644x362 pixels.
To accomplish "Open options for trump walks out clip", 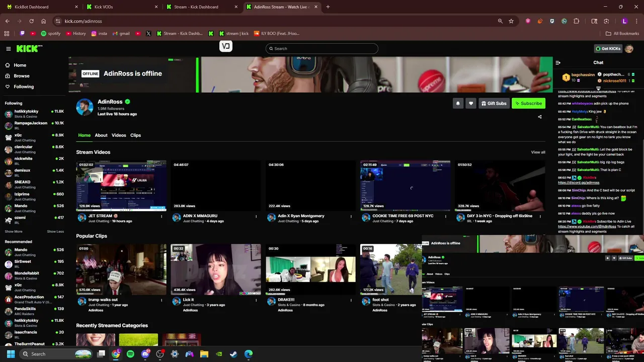I will pyautogui.click(x=162, y=300).
